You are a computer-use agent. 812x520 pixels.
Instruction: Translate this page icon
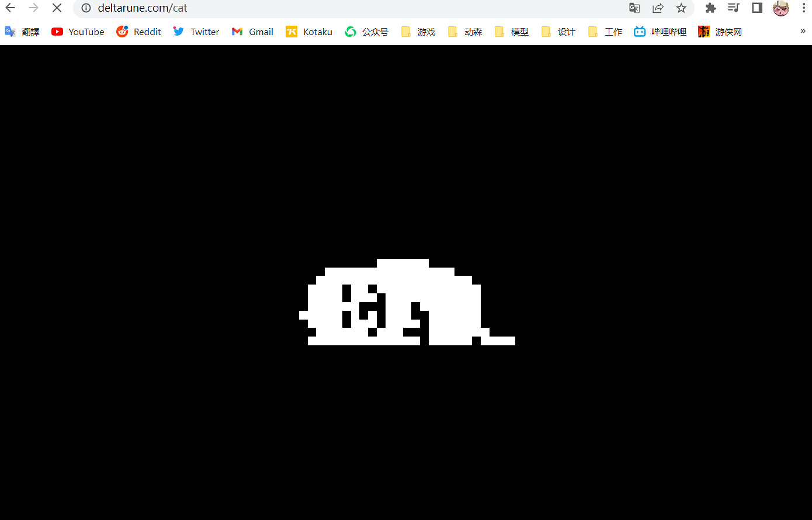(x=634, y=8)
